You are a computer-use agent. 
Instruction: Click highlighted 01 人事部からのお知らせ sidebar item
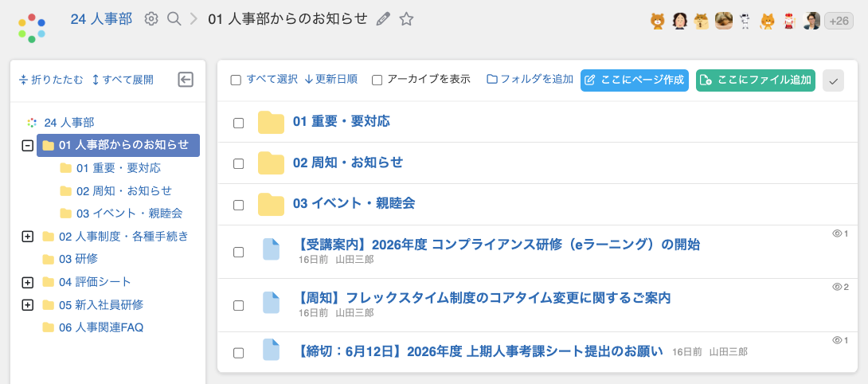coord(119,145)
